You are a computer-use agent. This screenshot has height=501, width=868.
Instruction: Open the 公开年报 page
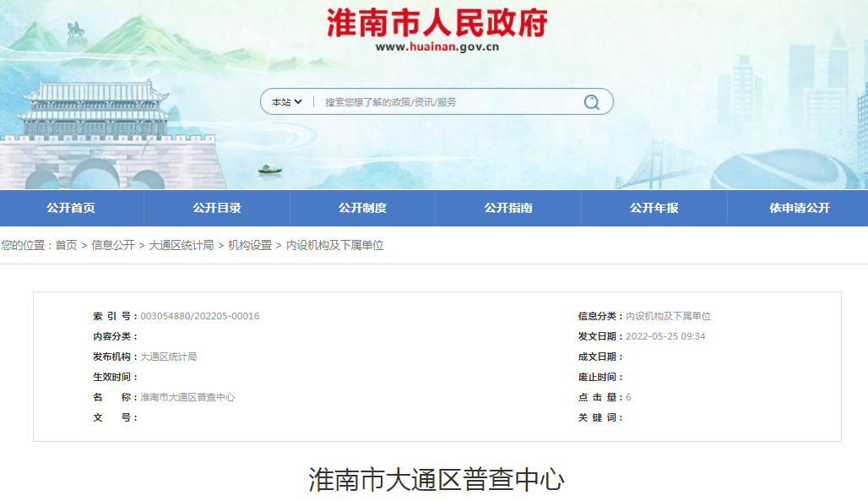(x=651, y=207)
